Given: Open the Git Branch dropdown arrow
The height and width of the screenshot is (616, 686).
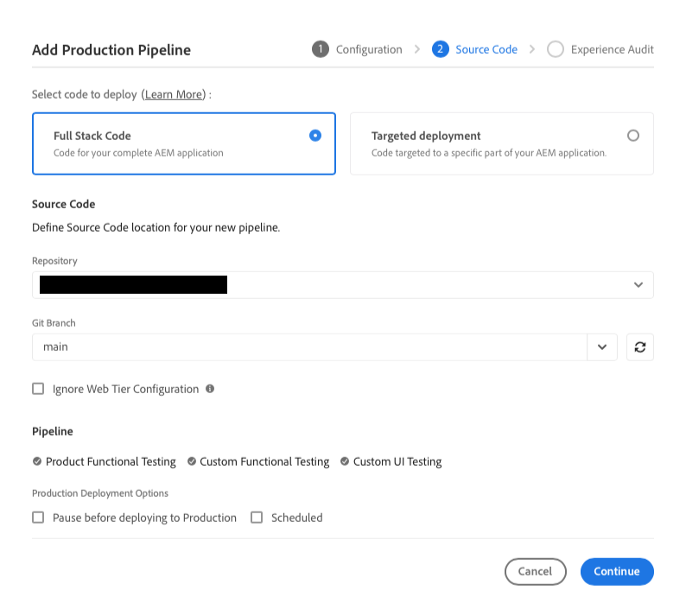Looking at the screenshot, I should pos(602,347).
